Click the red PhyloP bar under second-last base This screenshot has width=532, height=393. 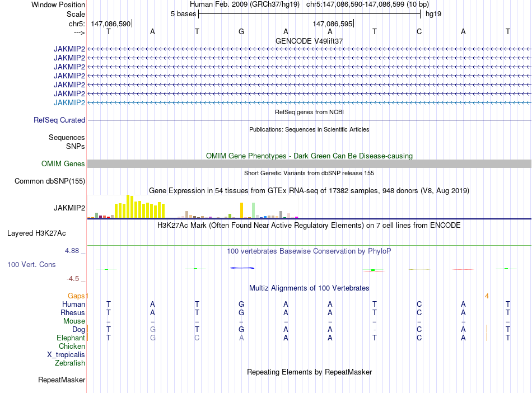[x=463, y=270]
